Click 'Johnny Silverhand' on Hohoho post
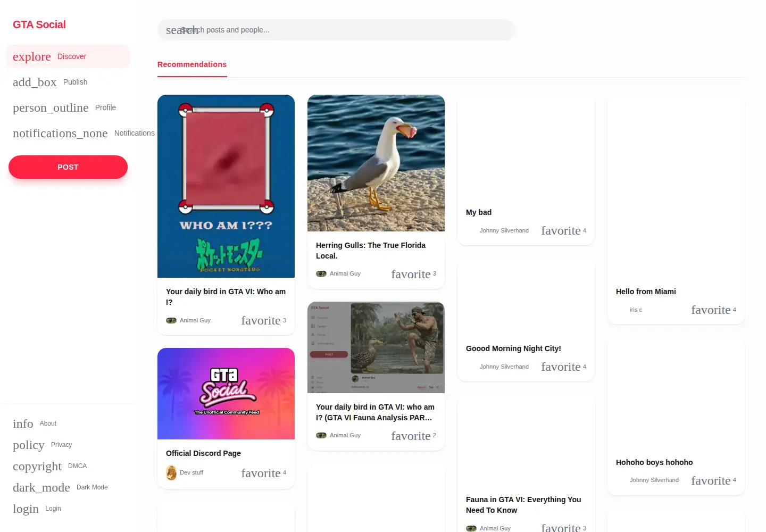This screenshot has width=766, height=532. (x=654, y=480)
